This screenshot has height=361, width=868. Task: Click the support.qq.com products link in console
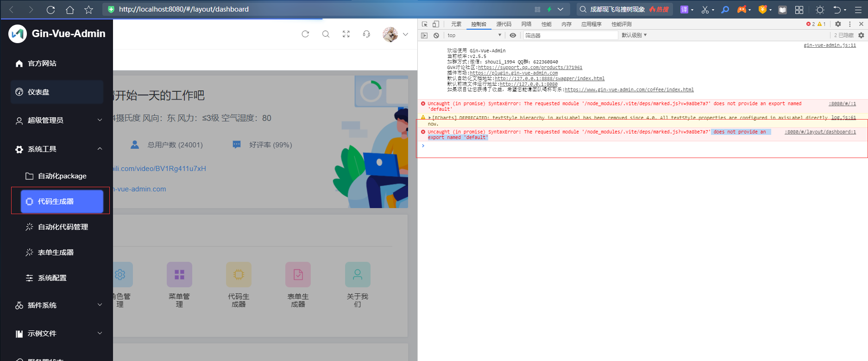[530, 68]
